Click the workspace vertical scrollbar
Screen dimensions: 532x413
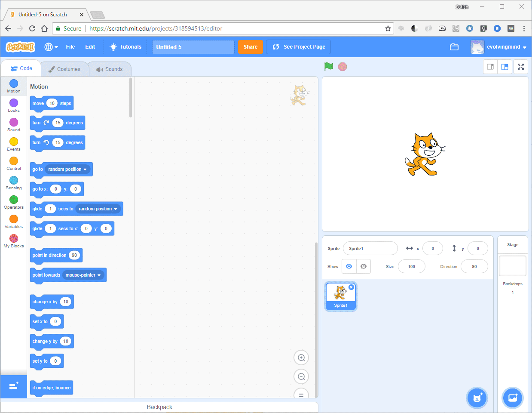click(316, 319)
